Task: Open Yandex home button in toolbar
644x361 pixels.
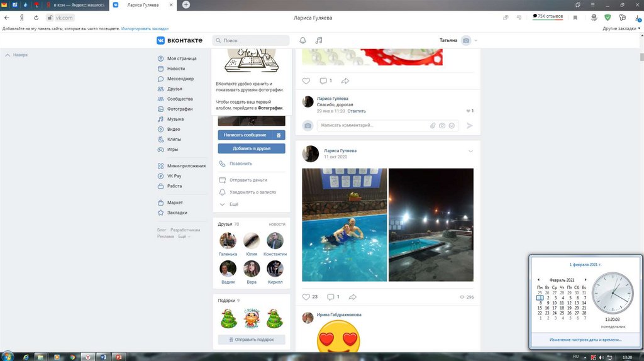Action: coord(22,18)
